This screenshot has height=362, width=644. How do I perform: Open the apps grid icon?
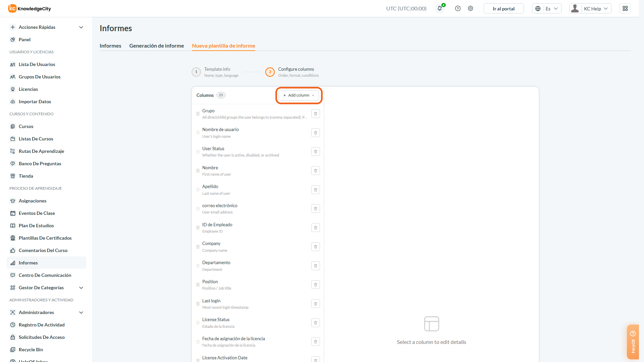click(625, 8)
